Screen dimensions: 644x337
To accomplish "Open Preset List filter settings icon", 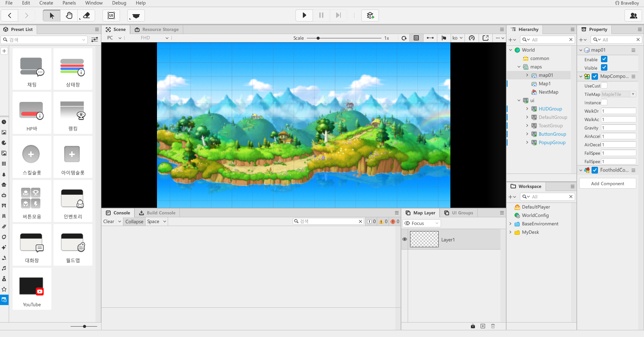I will [x=95, y=40].
